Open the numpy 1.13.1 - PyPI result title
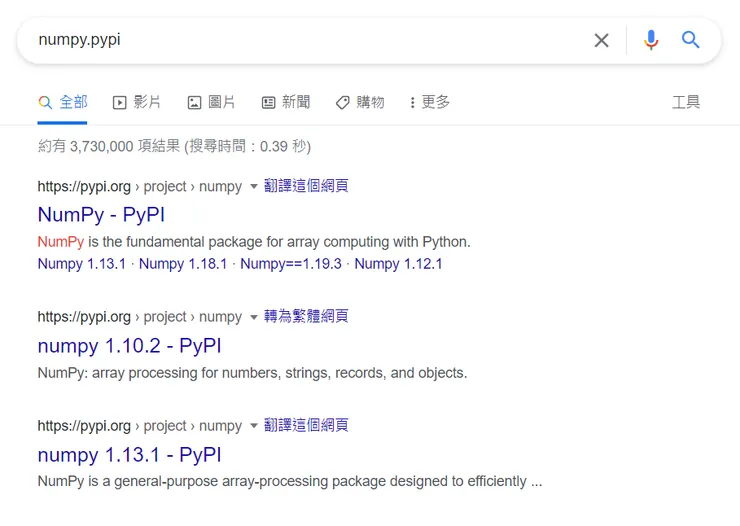The height and width of the screenshot is (526, 740). coord(129,455)
